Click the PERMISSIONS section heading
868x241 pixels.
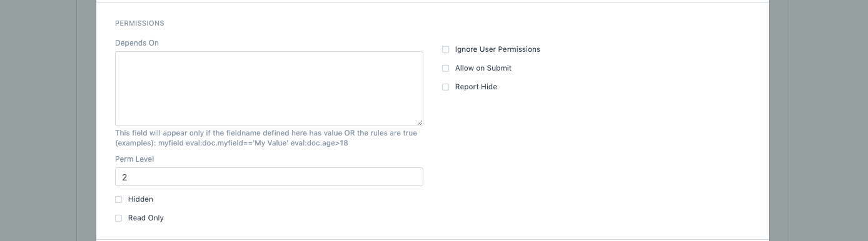pos(139,23)
